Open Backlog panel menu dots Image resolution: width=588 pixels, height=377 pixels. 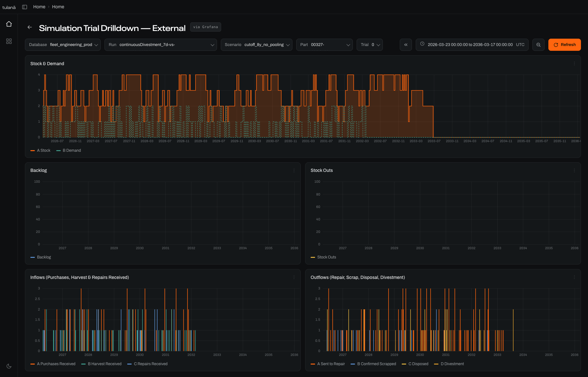point(294,170)
